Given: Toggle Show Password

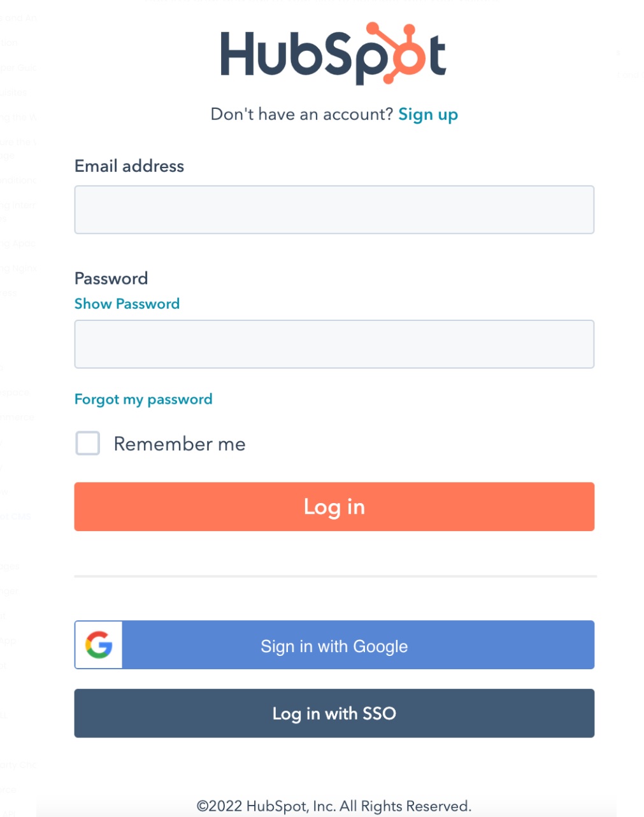Looking at the screenshot, I should (127, 304).
